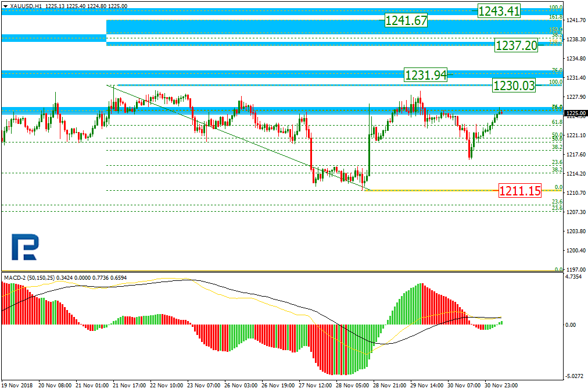Click the 19 Nov 2018 date label

(x=17, y=385)
